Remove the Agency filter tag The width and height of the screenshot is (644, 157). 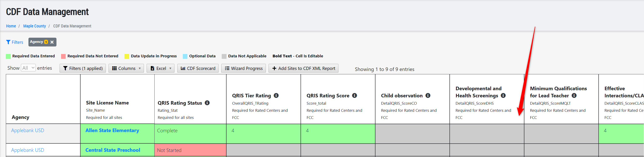coord(52,42)
